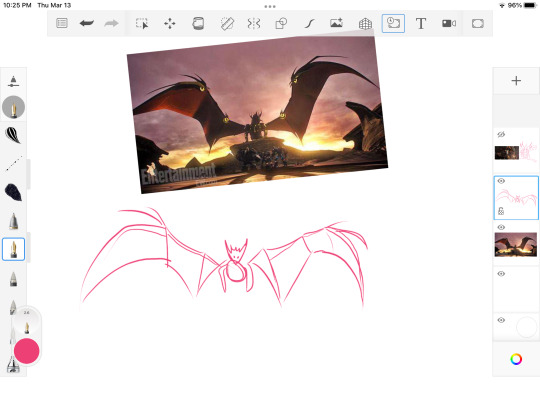Activate the Transform move tool

(169, 23)
